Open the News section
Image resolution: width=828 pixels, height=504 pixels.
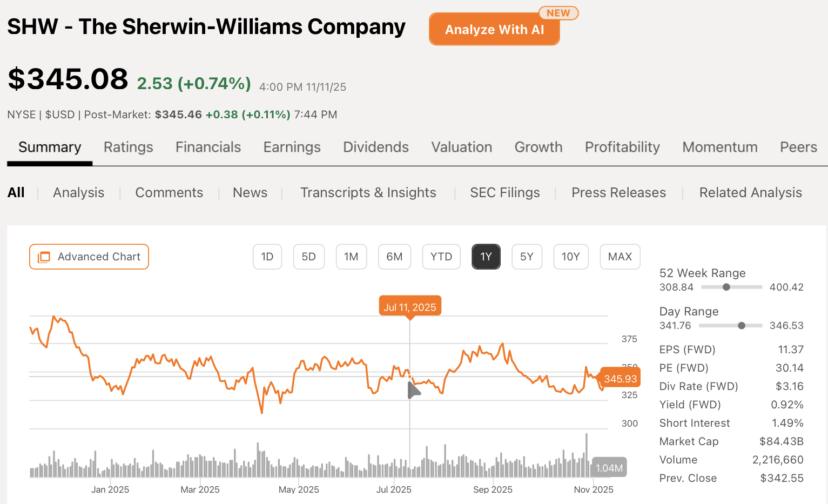[250, 192]
